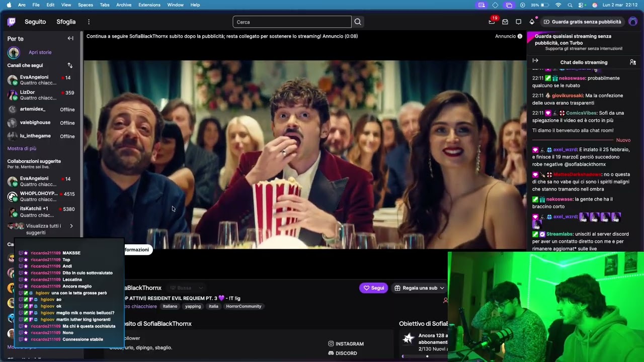The height and width of the screenshot is (362, 644).
Task: Open the DISCORD link
Action: pyautogui.click(x=343, y=353)
